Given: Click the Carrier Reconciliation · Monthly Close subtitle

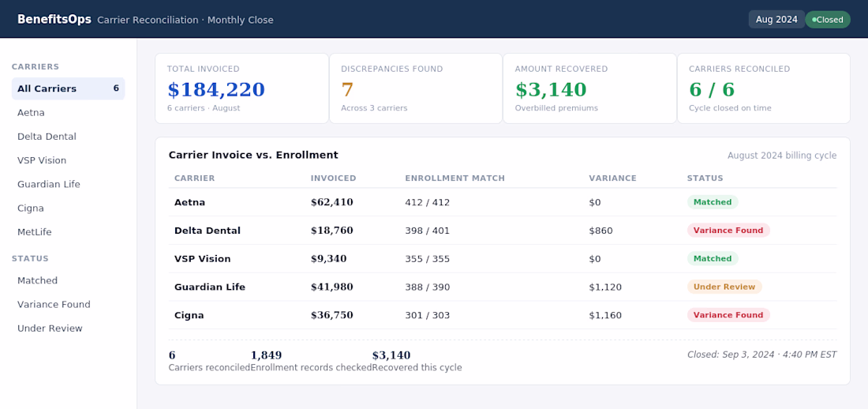Looking at the screenshot, I should coord(185,20).
